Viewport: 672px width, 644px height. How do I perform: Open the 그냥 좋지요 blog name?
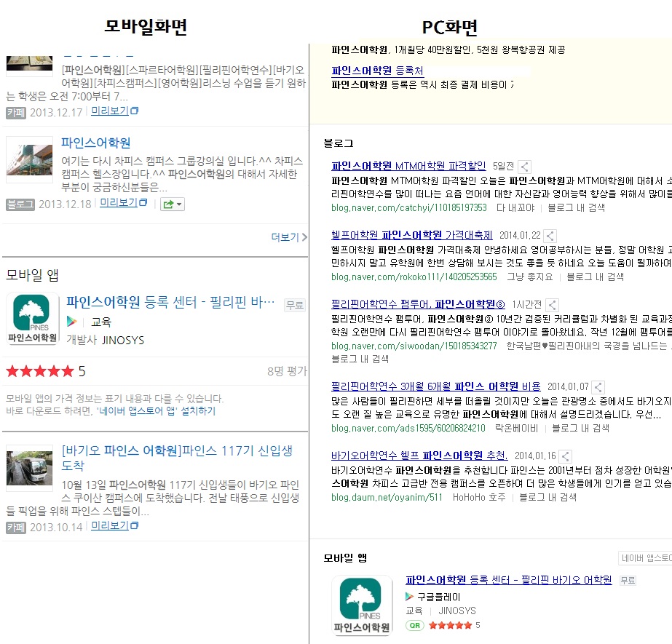click(x=530, y=277)
